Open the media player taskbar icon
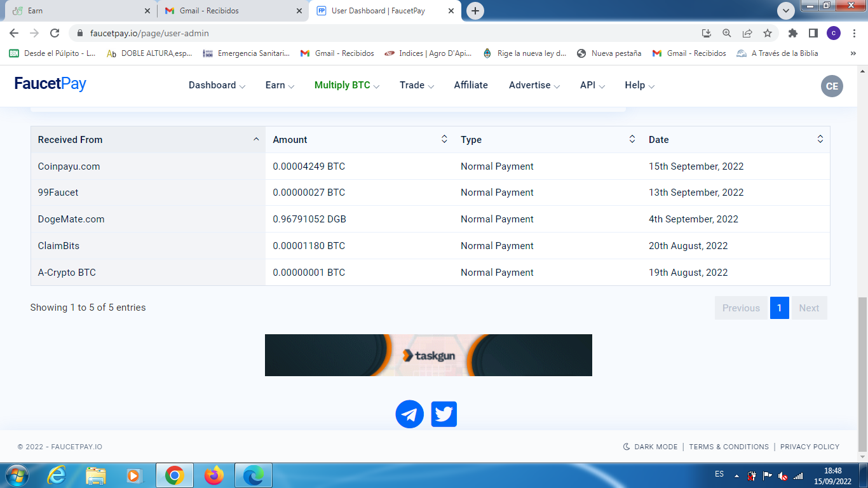This screenshot has height=488, width=868. tap(134, 475)
